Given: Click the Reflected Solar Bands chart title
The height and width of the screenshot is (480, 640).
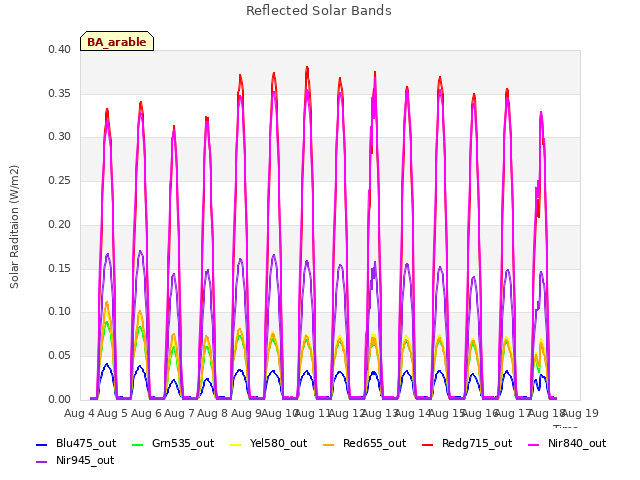Looking at the screenshot, I should (x=319, y=11).
